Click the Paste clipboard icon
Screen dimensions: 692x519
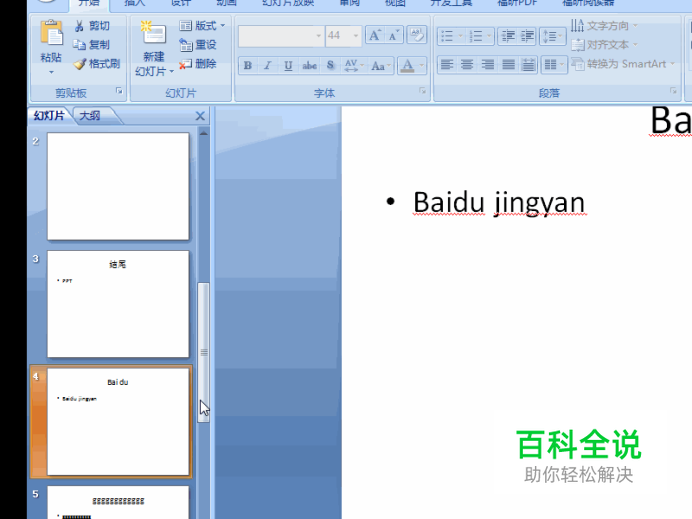(51, 34)
